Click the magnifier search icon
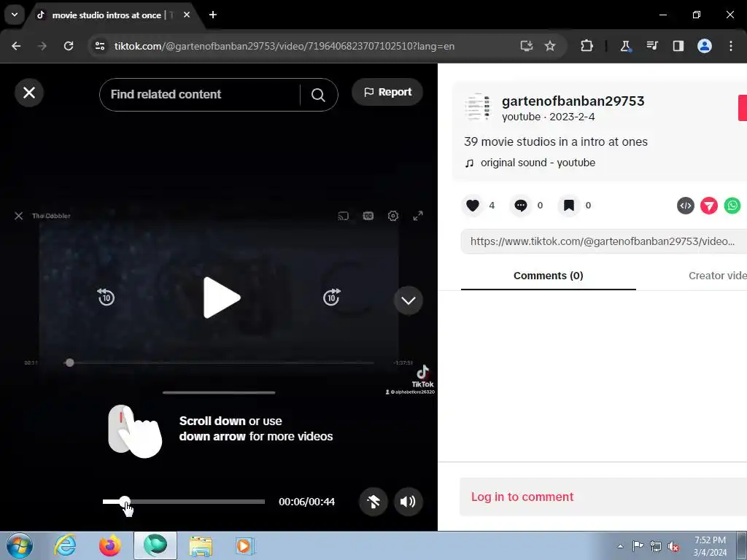 [x=318, y=95]
